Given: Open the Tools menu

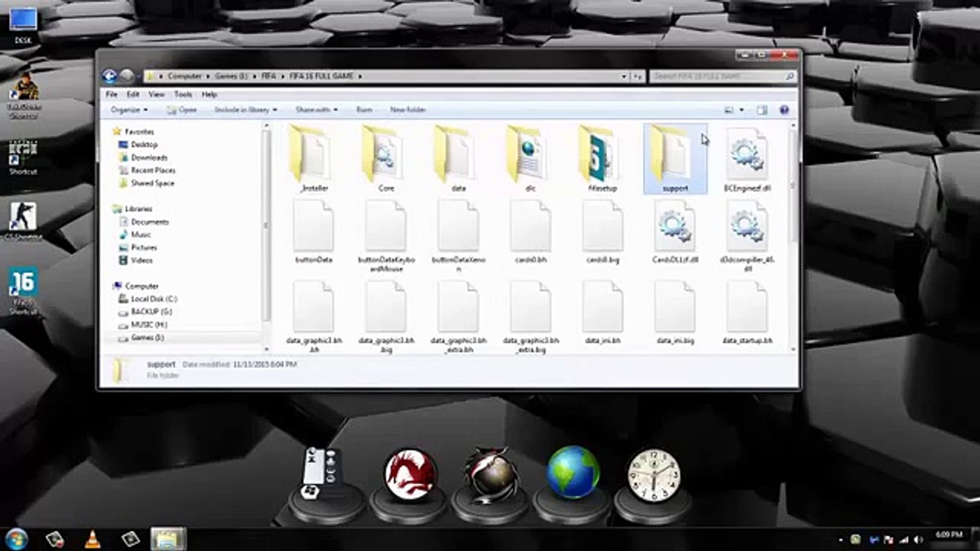Looking at the screenshot, I should (x=183, y=94).
